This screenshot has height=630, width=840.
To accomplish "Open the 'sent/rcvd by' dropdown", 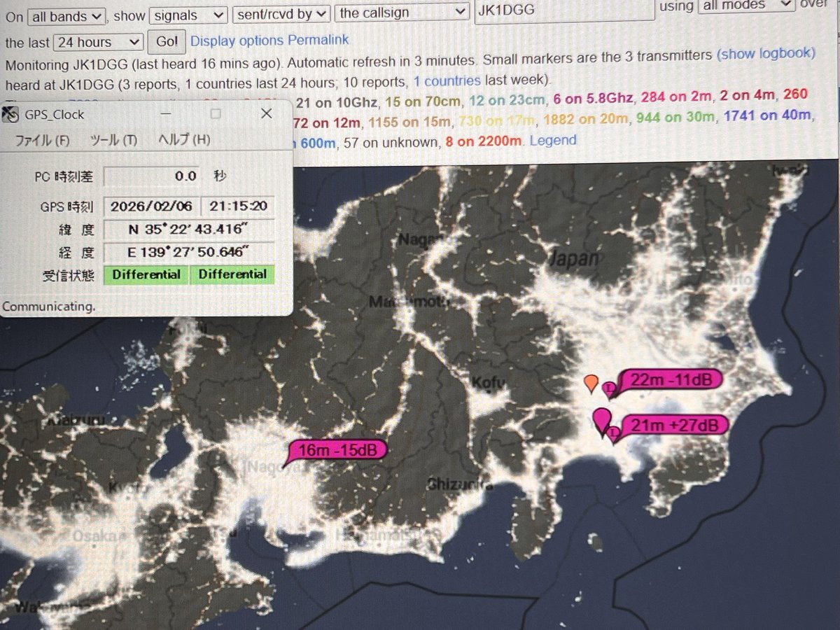I will [x=281, y=13].
